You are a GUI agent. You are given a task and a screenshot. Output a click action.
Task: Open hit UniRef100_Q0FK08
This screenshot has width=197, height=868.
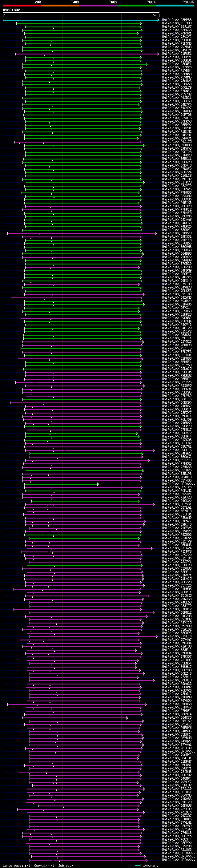pos(177,121)
